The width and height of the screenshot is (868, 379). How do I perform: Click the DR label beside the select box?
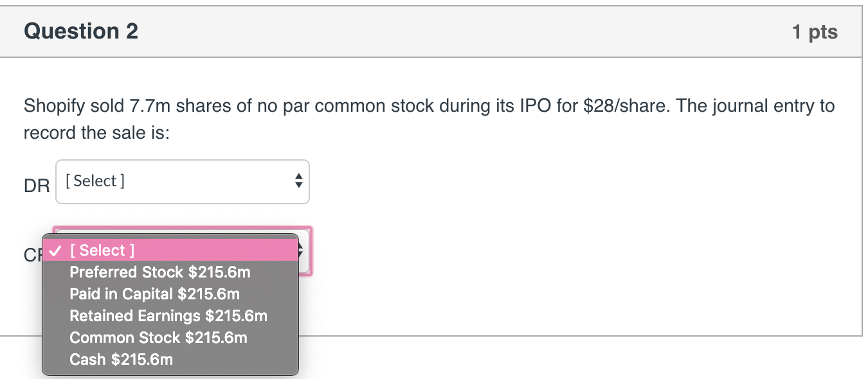pos(37,186)
